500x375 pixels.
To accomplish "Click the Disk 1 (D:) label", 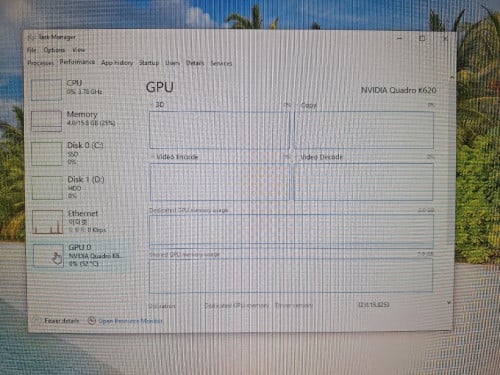I will pyautogui.click(x=86, y=179).
